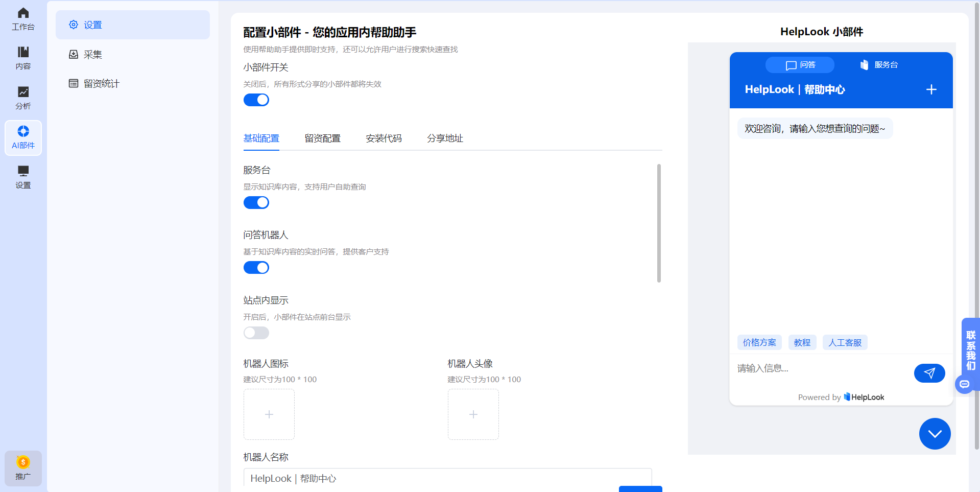Switch the widget preview to the 服务台 tab
The height and width of the screenshot is (492, 980).
tap(879, 65)
